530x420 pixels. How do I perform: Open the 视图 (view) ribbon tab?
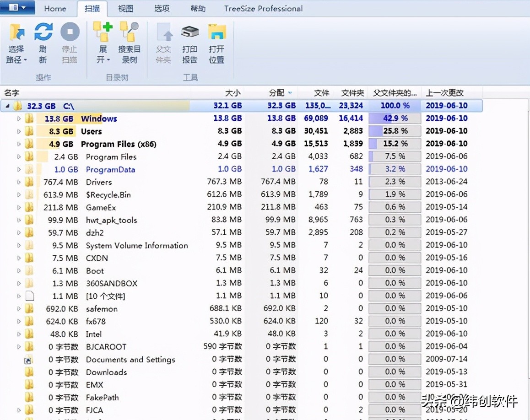point(125,9)
